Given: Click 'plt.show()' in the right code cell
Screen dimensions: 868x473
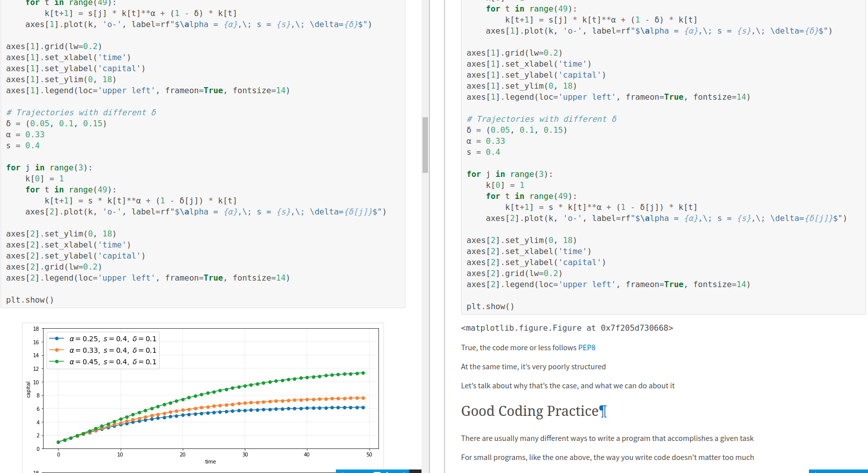Looking at the screenshot, I should pyautogui.click(x=490, y=307).
